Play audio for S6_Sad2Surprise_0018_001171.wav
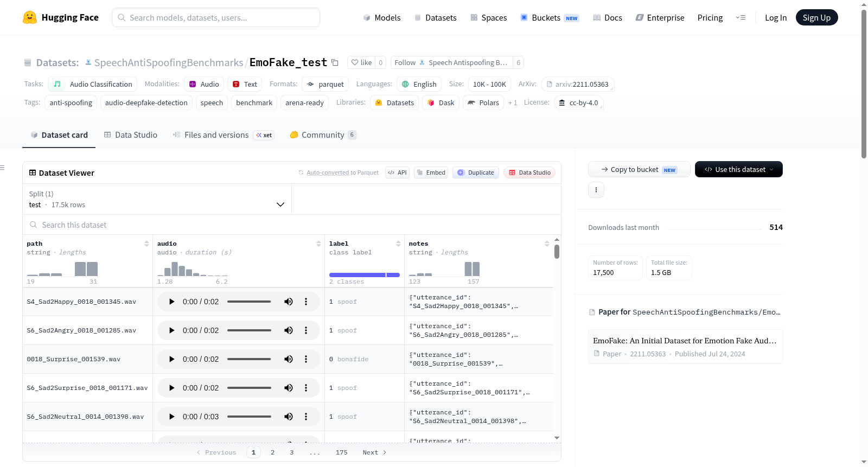 pyautogui.click(x=172, y=388)
